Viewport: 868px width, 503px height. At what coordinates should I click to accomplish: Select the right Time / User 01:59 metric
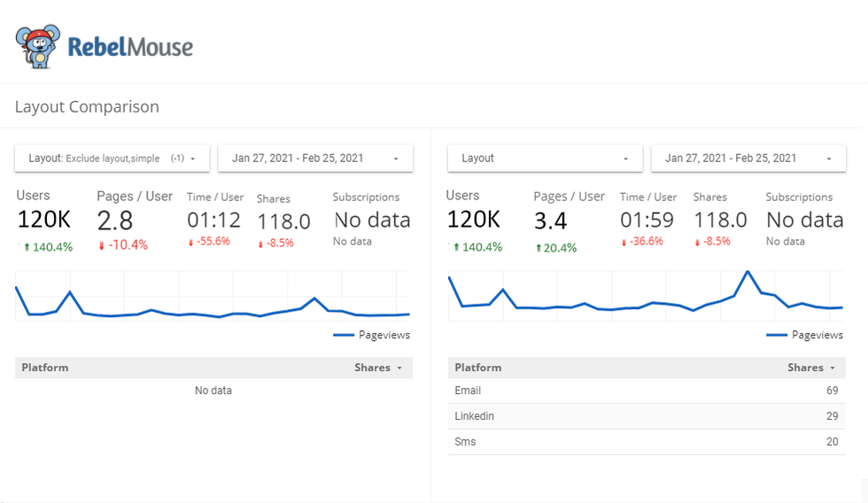click(647, 221)
